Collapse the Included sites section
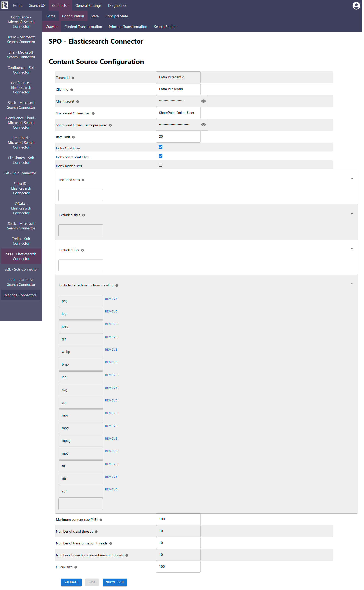 click(x=352, y=178)
